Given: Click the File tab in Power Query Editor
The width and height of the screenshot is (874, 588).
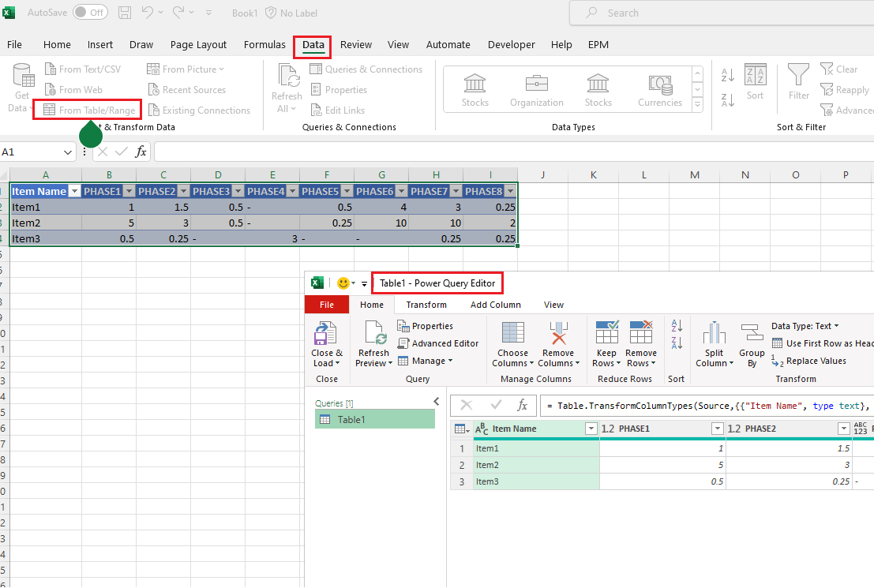Looking at the screenshot, I should coord(327,305).
